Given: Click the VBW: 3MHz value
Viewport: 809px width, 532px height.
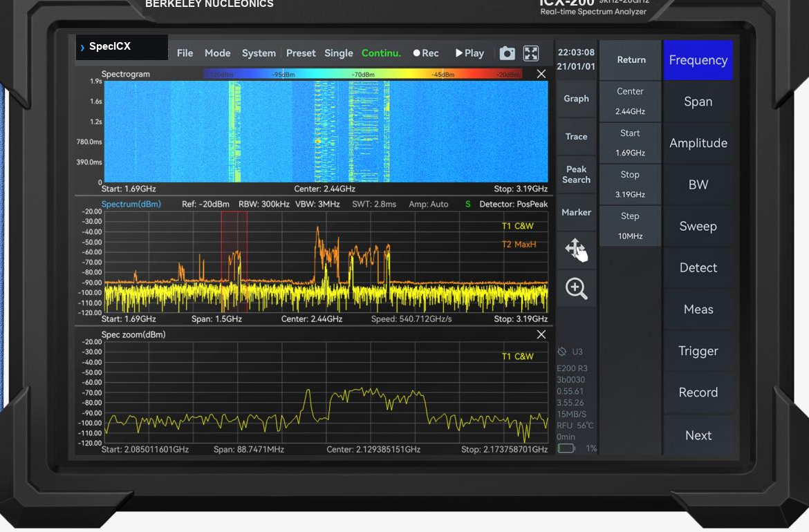Looking at the screenshot, I should tap(317, 204).
